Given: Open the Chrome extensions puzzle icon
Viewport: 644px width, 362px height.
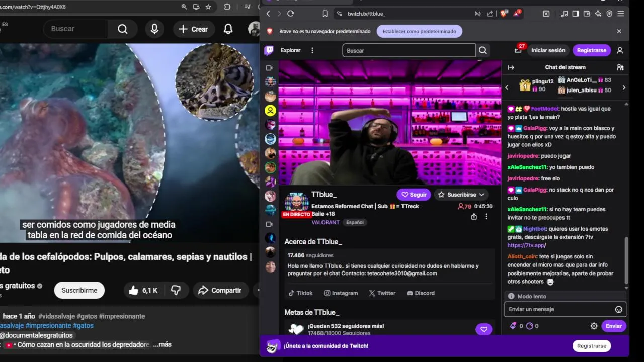Looking at the screenshot, I should click(227, 7).
